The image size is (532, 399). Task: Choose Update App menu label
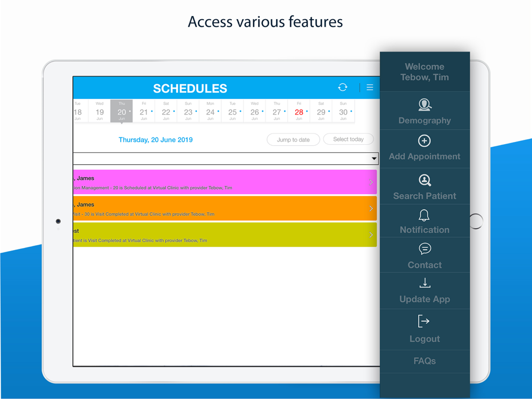click(x=425, y=299)
